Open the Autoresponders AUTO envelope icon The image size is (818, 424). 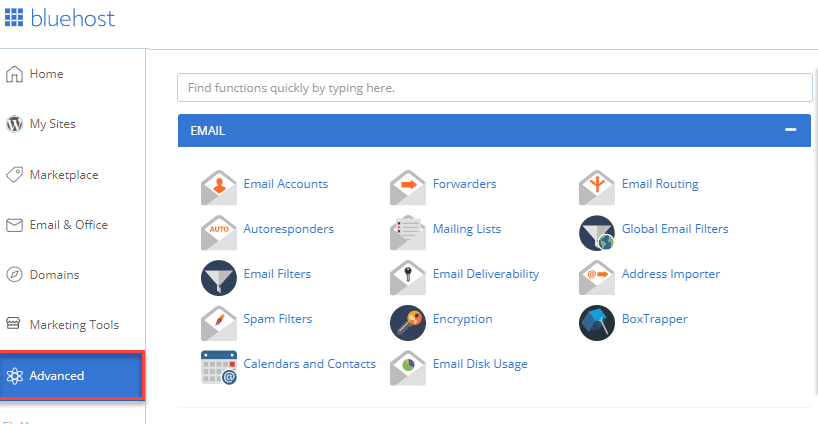pos(219,233)
